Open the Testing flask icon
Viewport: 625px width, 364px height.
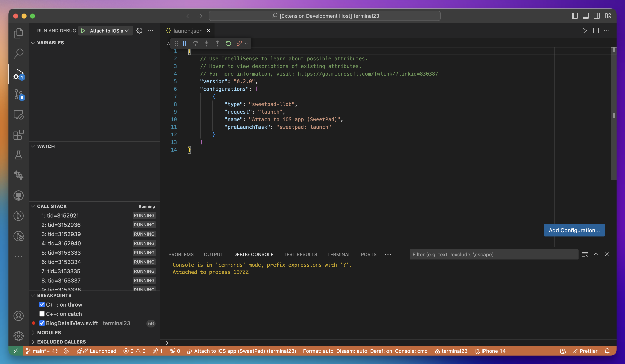(x=18, y=155)
